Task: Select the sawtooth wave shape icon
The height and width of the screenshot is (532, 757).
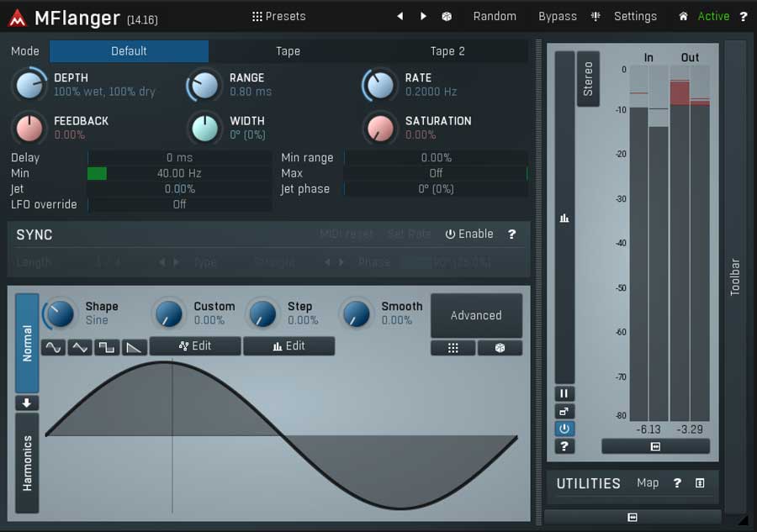Action: 133,347
